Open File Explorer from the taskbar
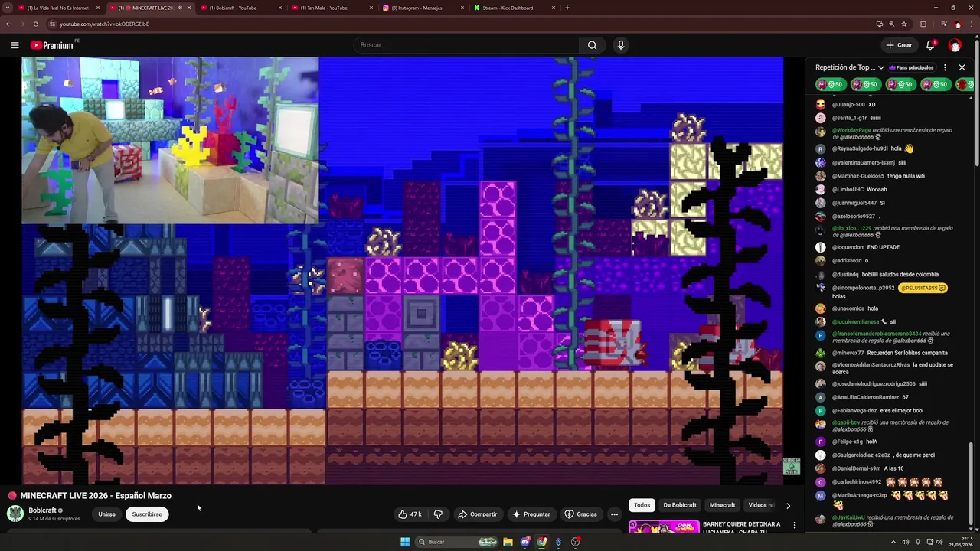Screen dimensions: 980x551 coord(508,542)
